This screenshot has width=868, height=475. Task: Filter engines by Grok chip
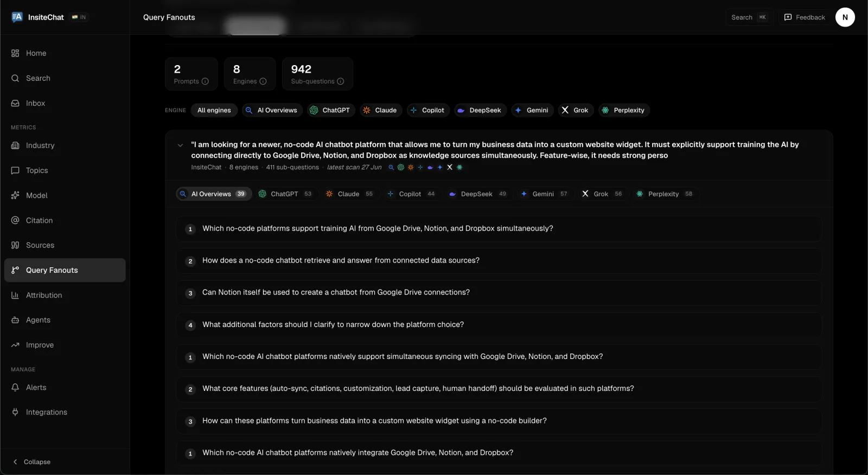pyautogui.click(x=576, y=110)
